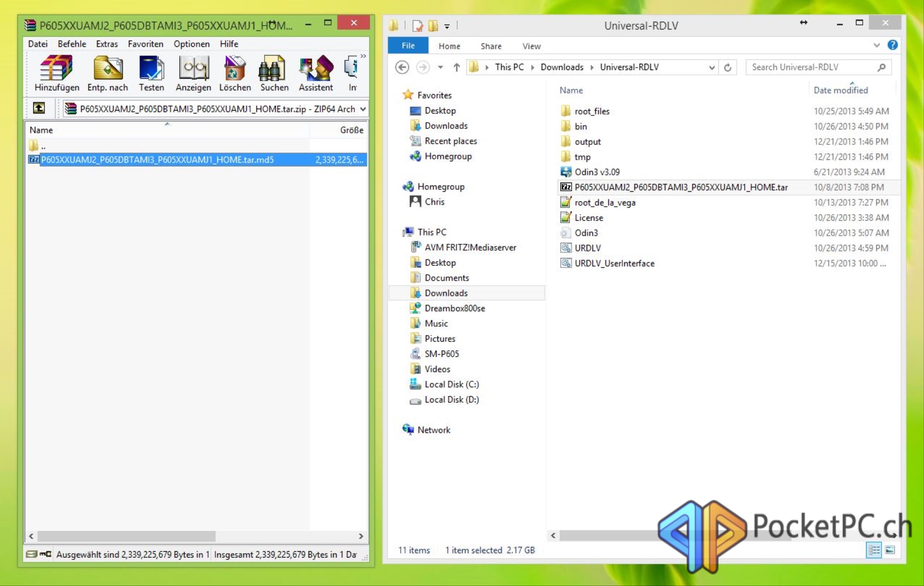This screenshot has height=586, width=924.
Task: Click the key password icon in status bar
Action: [x=45, y=554]
